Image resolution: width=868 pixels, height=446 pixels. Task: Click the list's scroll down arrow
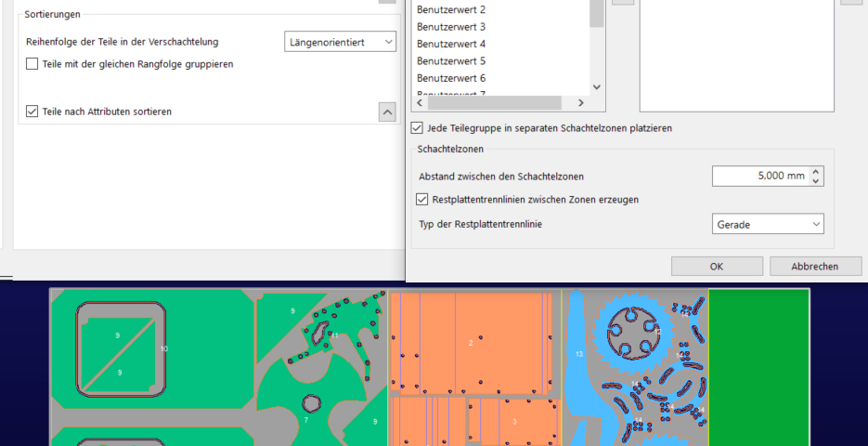[x=596, y=87]
